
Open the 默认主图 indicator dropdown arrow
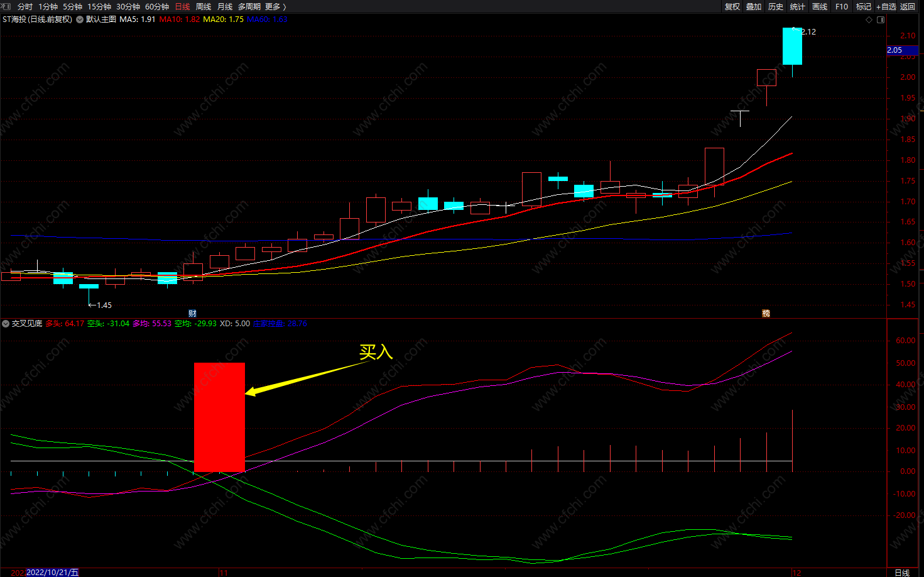80,19
